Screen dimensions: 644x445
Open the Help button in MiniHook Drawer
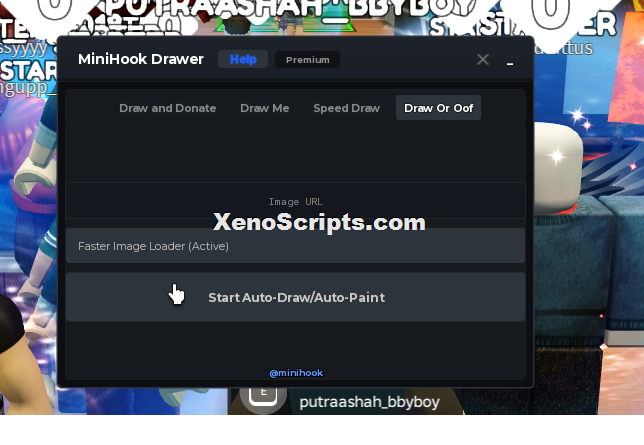(243, 59)
